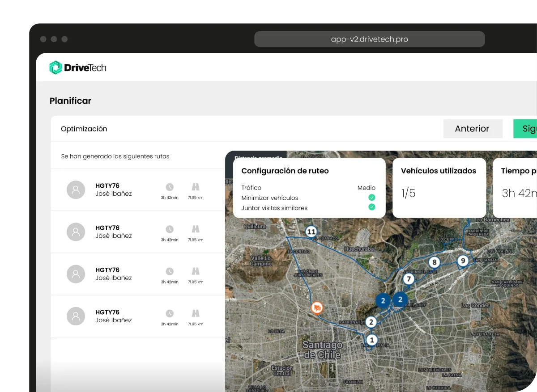Go back with the Anterior button
Screen dimensions: 537x392
pyautogui.click(x=473, y=129)
